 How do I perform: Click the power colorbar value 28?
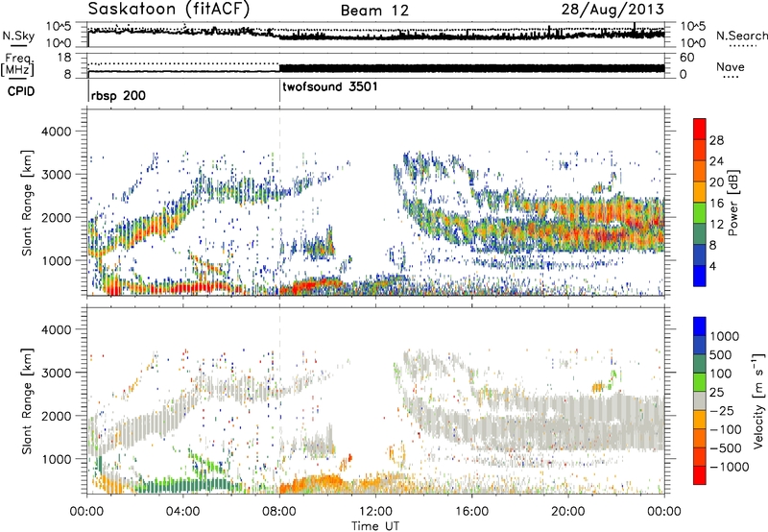coord(716,140)
